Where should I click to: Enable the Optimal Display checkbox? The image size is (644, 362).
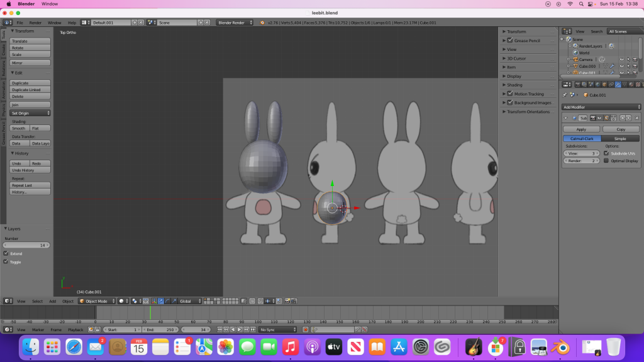606,160
